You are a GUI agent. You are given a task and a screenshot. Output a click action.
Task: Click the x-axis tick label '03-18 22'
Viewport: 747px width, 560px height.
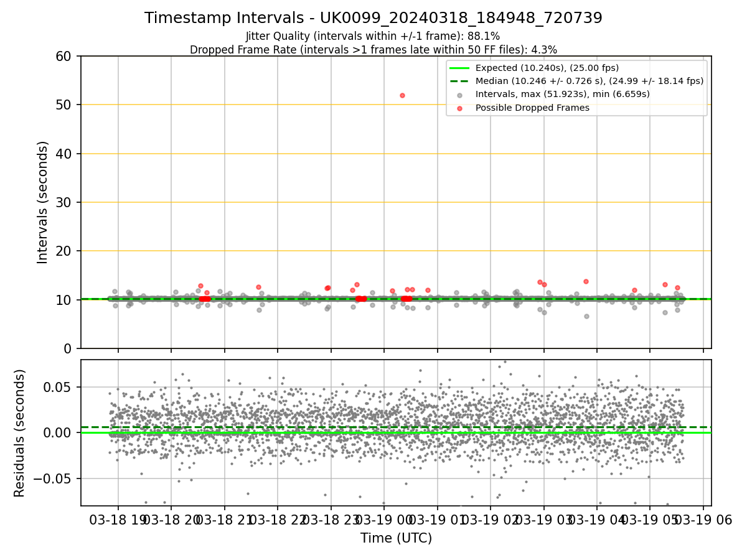278,521
